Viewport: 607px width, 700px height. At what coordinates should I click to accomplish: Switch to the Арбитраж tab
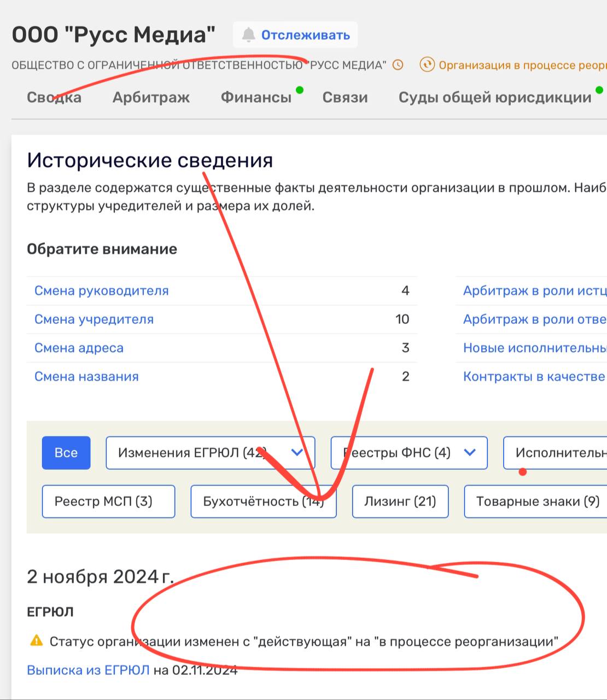tap(151, 97)
